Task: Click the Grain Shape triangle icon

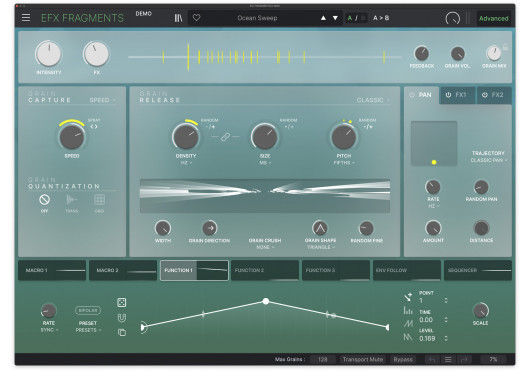Action: 320,228
